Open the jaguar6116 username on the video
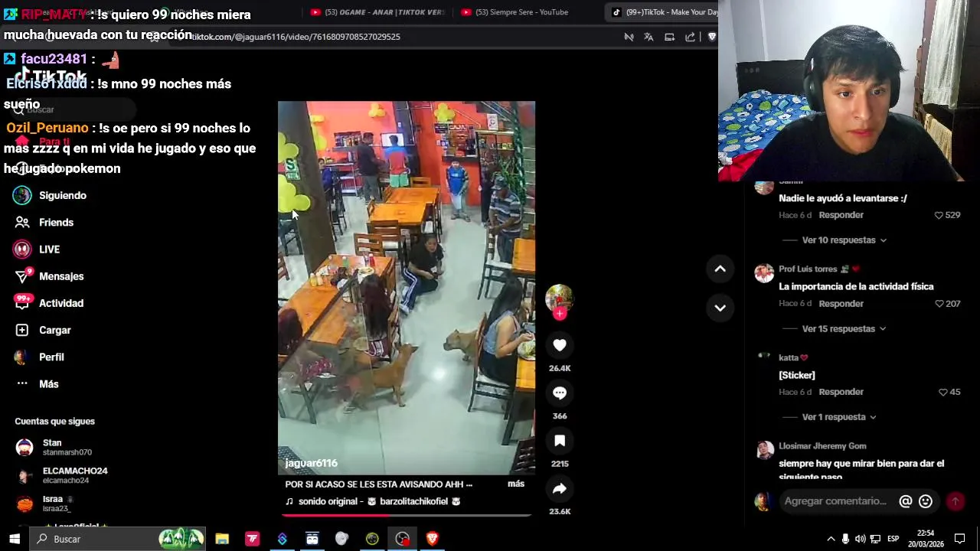 (x=311, y=463)
